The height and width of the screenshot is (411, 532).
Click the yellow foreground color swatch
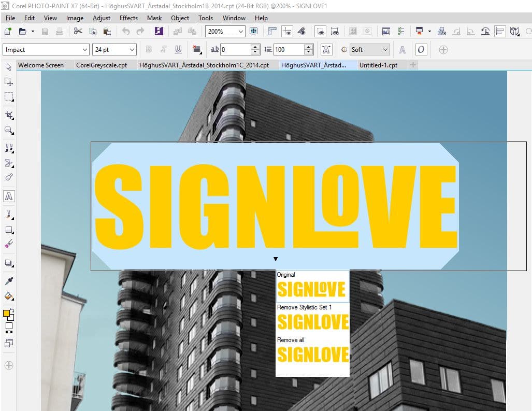pyautogui.click(x=7, y=314)
